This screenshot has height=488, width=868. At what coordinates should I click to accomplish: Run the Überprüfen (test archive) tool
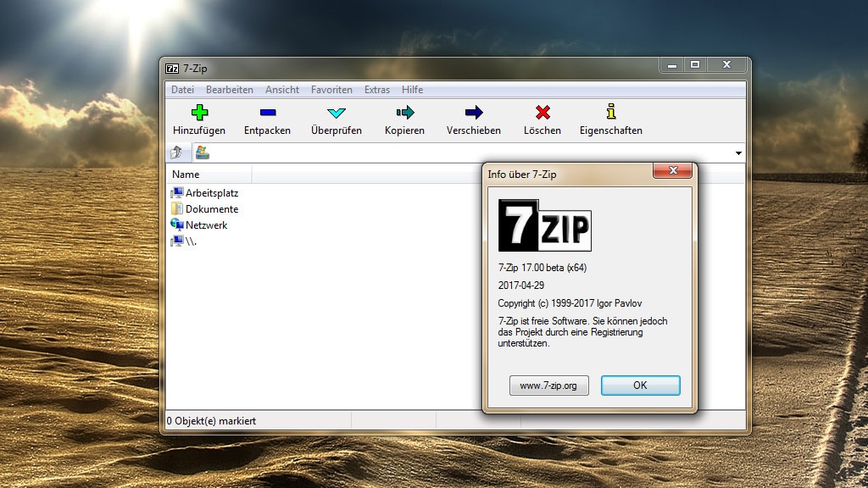coord(336,119)
